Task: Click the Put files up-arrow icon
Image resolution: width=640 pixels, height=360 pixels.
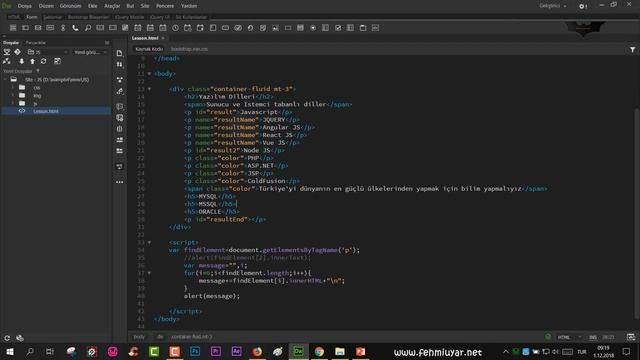Action: point(32,61)
